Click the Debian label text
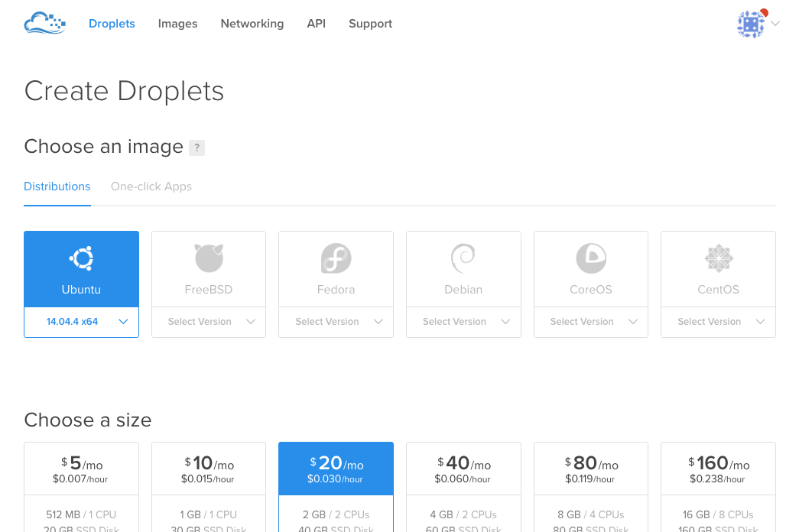 [x=463, y=290]
